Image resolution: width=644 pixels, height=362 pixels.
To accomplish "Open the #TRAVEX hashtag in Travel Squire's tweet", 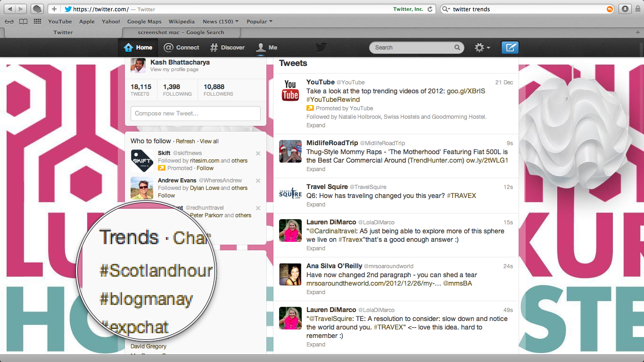I will pos(462,196).
